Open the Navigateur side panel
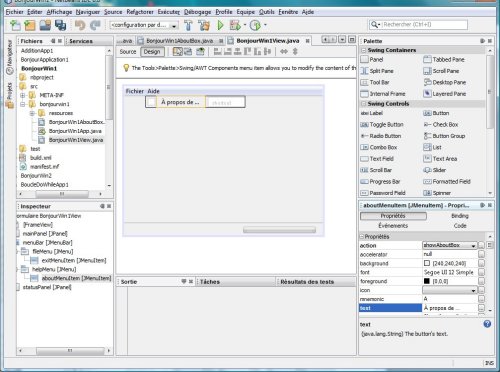 click(x=10, y=57)
